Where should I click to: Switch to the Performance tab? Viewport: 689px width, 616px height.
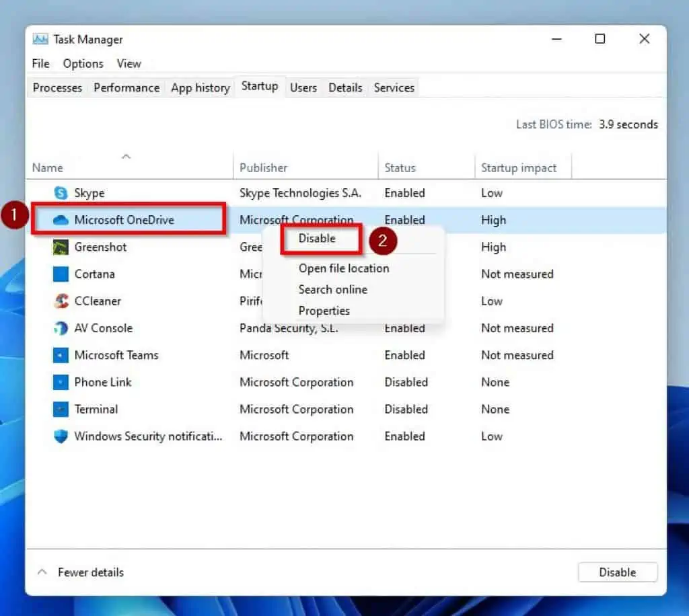tap(126, 88)
